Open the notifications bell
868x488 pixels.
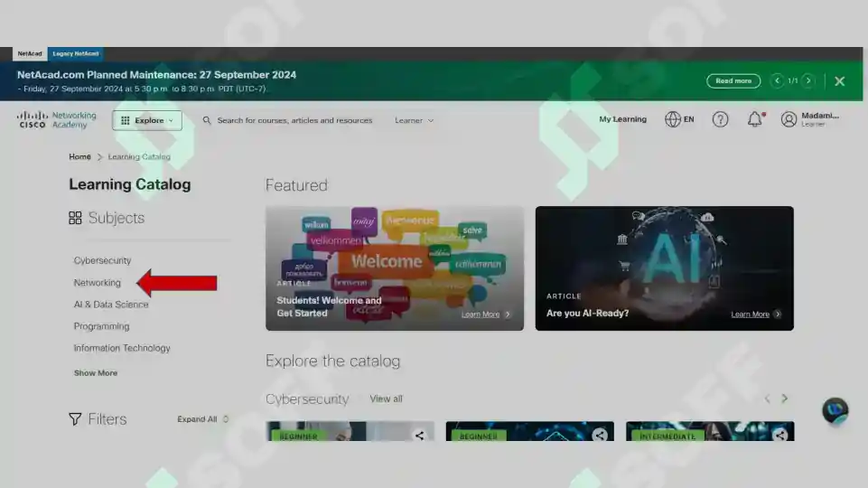pyautogui.click(x=755, y=119)
